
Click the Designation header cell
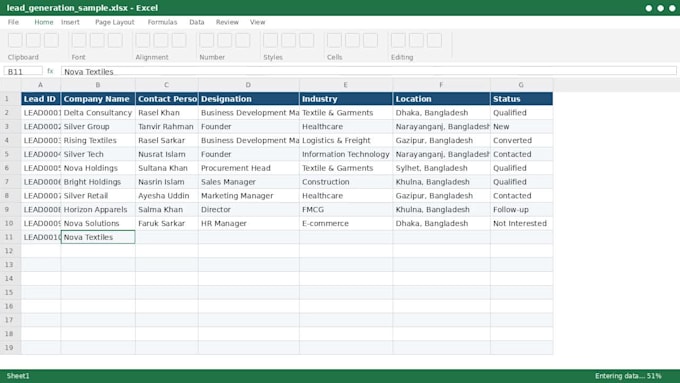[x=248, y=99]
